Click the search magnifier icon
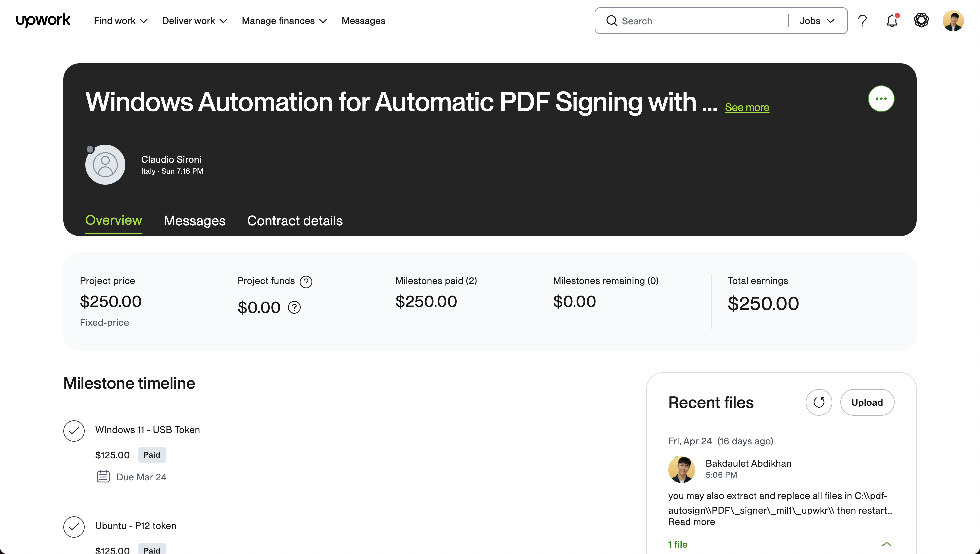The height and width of the screenshot is (554, 980). click(612, 21)
